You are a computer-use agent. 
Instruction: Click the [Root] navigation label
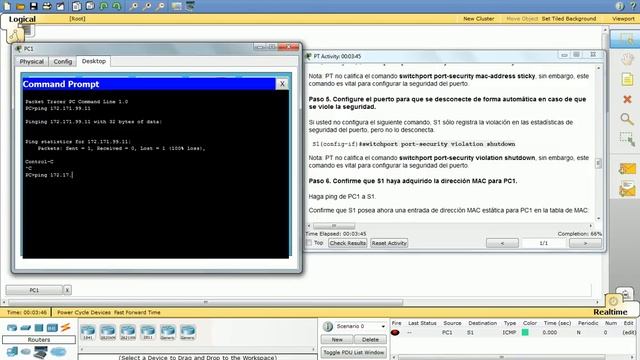[x=77, y=19]
